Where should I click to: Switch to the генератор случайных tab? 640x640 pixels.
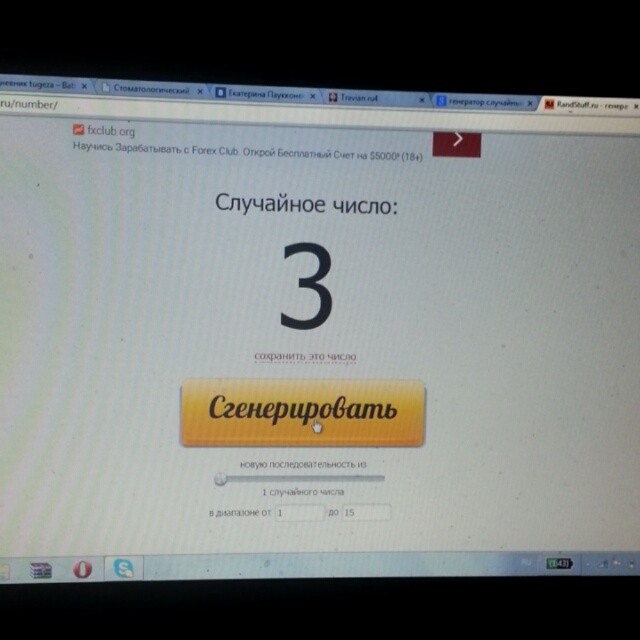tap(485, 102)
